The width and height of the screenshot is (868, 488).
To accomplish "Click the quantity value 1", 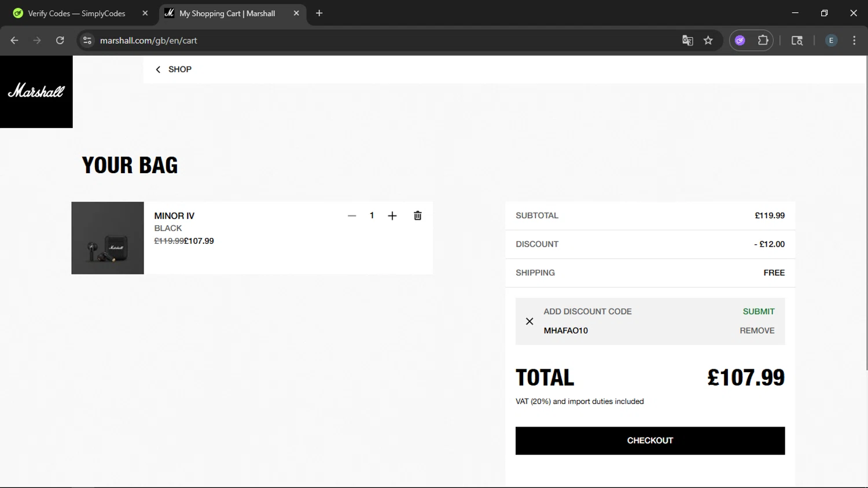I will [372, 215].
